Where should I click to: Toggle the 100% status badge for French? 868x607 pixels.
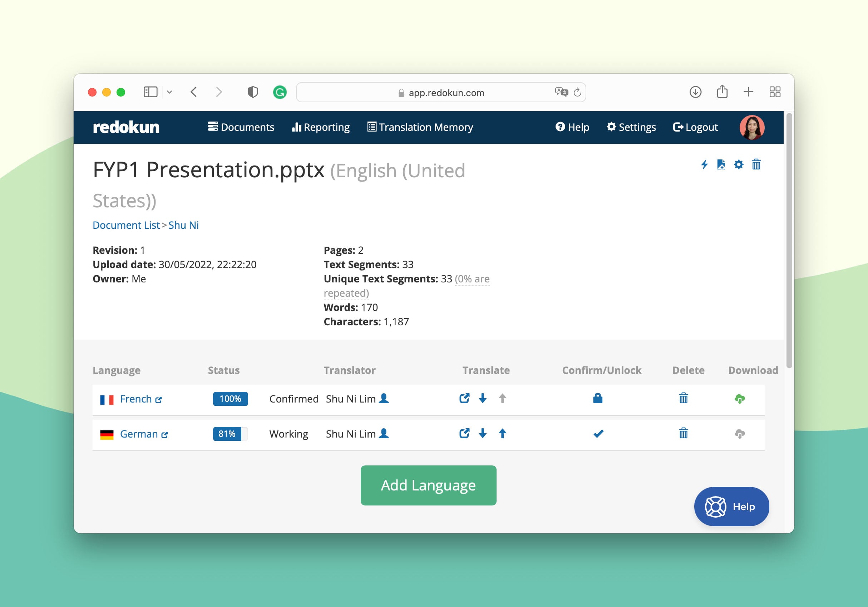(230, 398)
